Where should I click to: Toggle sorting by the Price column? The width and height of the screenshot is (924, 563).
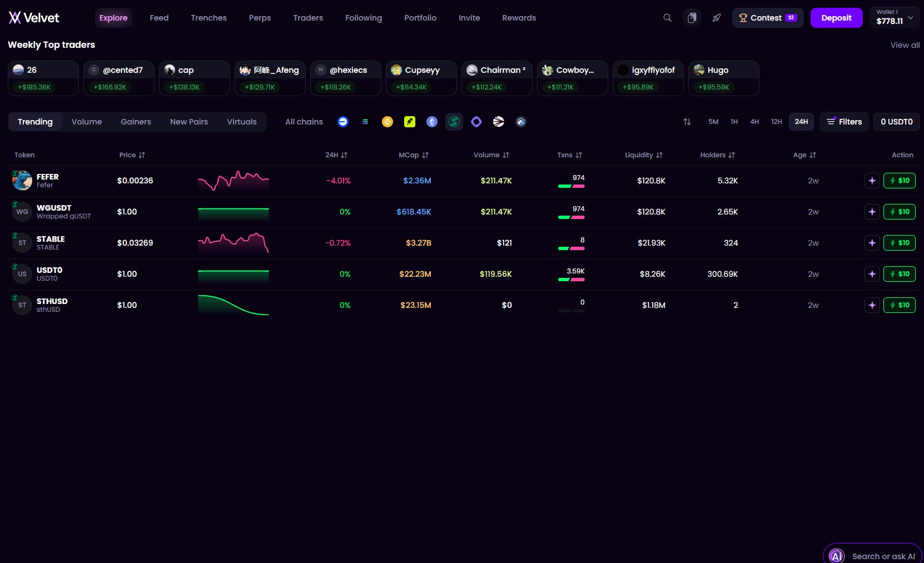[132, 155]
